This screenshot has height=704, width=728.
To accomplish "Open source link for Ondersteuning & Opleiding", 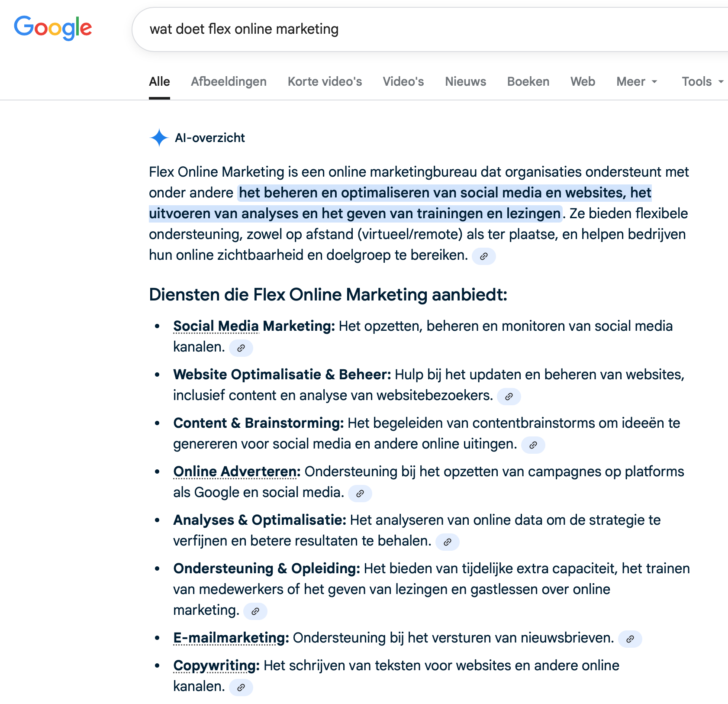I will (x=255, y=611).
